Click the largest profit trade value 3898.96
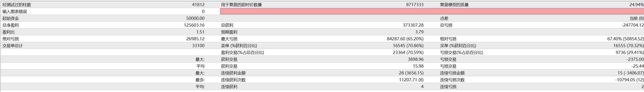 pos(415,59)
